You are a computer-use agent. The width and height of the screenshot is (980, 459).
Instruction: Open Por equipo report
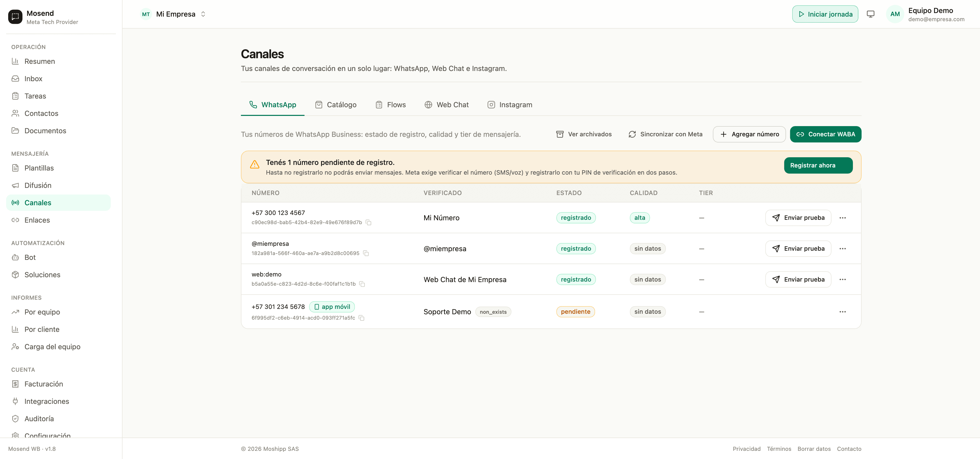(x=58, y=312)
